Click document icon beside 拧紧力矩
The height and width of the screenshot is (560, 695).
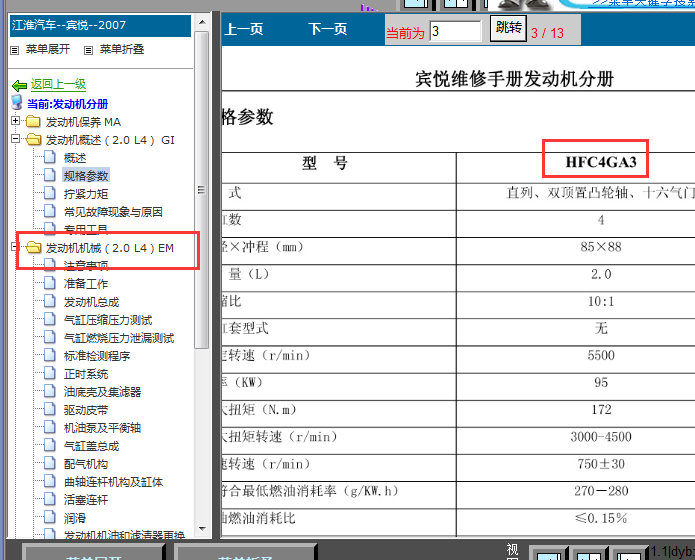50,193
